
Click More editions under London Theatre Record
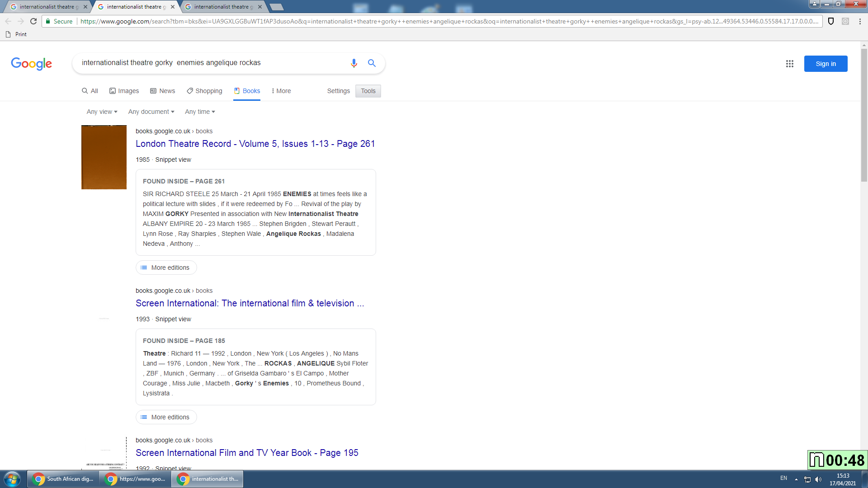point(166,267)
